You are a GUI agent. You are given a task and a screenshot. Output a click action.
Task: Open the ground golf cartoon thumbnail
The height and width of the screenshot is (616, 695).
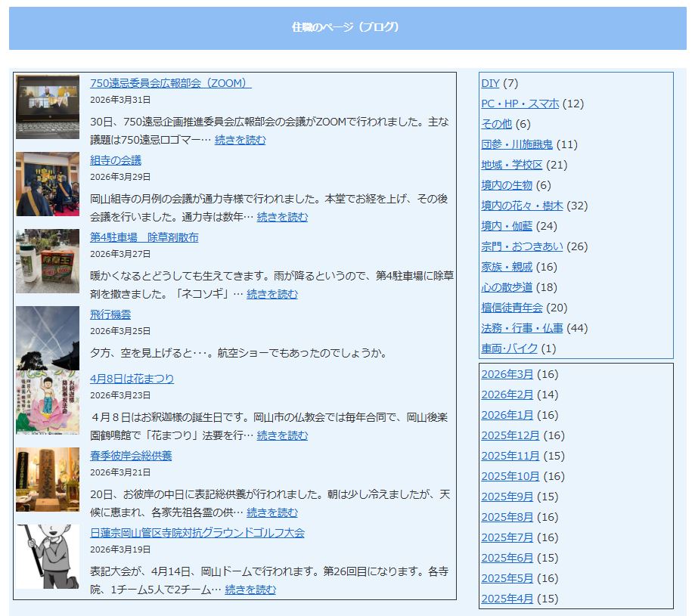(47, 556)
